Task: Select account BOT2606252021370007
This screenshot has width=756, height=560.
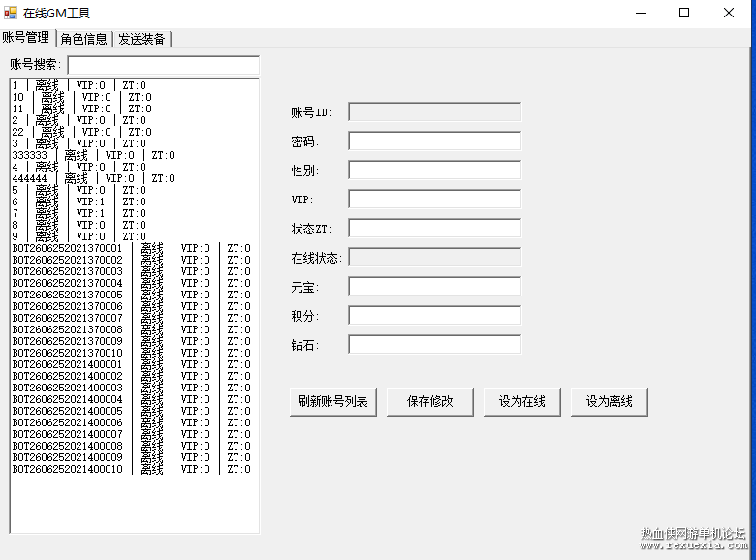Action: click(x=134, y=318)
